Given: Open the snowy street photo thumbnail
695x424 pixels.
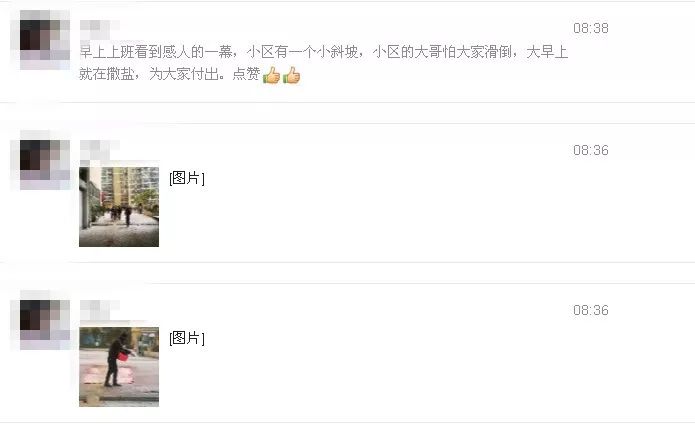Looking at the screenshot, I should pyautogui.click(x=119, y=206).
